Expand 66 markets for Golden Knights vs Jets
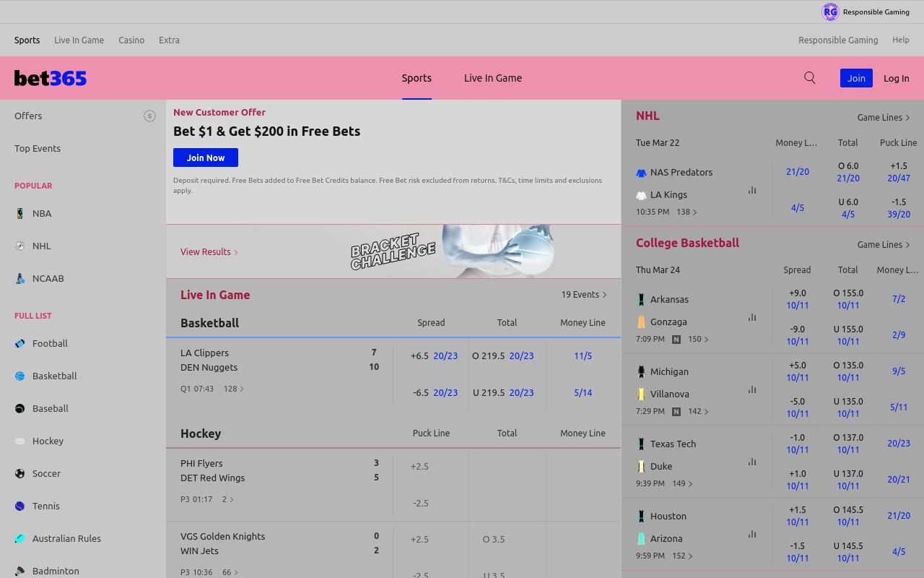 coord(230,572)
